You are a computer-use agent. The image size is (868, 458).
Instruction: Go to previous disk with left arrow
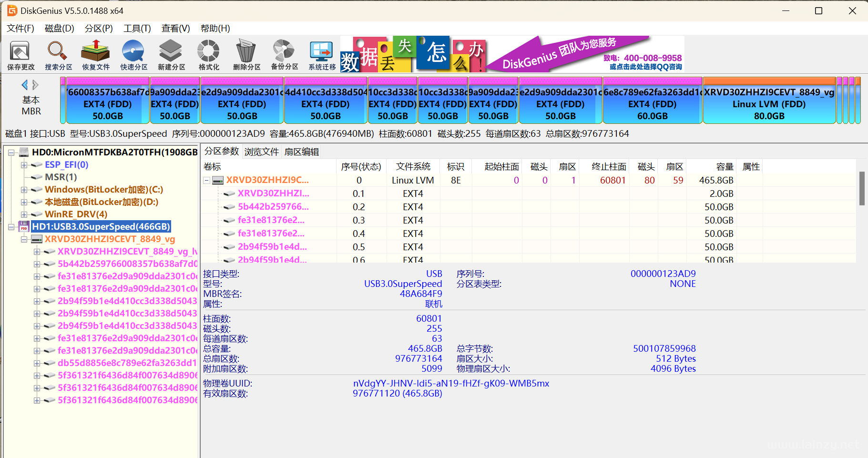tap(24, 85)
